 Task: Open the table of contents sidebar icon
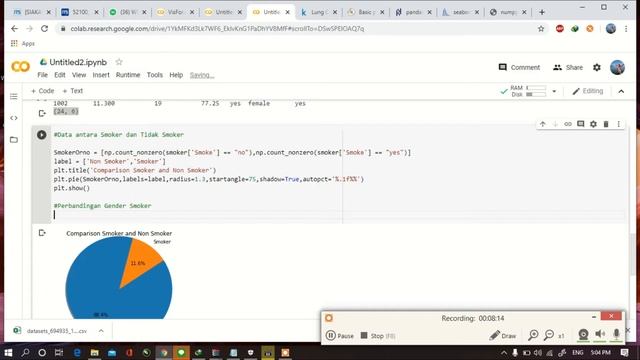click(x=14, y=97)
